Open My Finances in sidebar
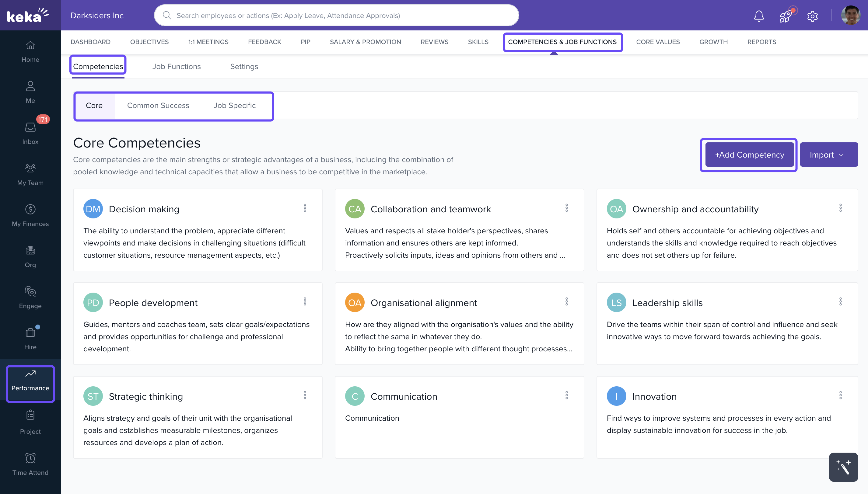The height and width of the screenshot is (494, 868). 30,215
